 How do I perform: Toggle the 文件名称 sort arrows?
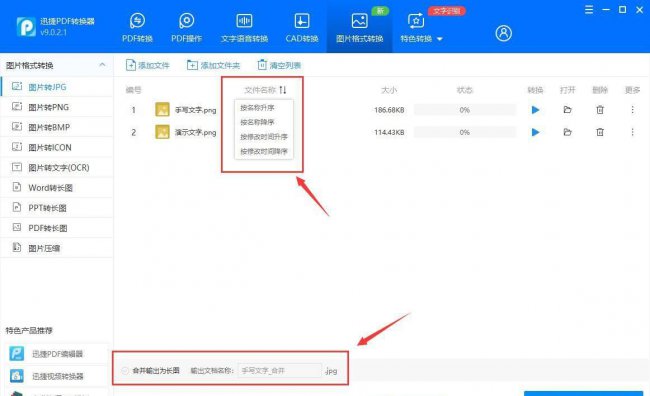(283, 90)
